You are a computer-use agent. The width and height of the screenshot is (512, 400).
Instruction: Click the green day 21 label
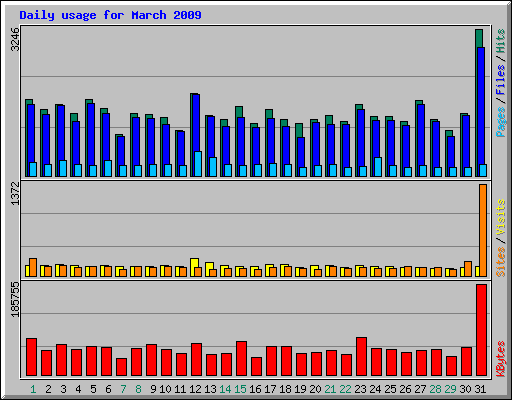[330, 389]
